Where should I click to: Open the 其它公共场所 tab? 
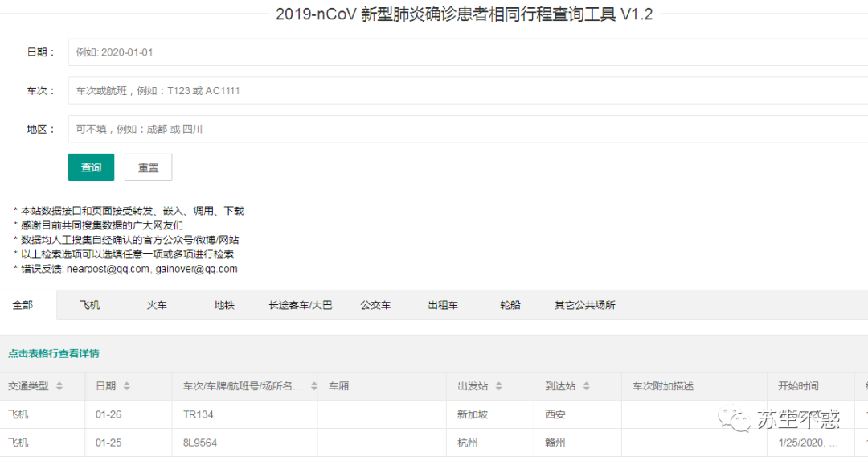tap(584, 305)
